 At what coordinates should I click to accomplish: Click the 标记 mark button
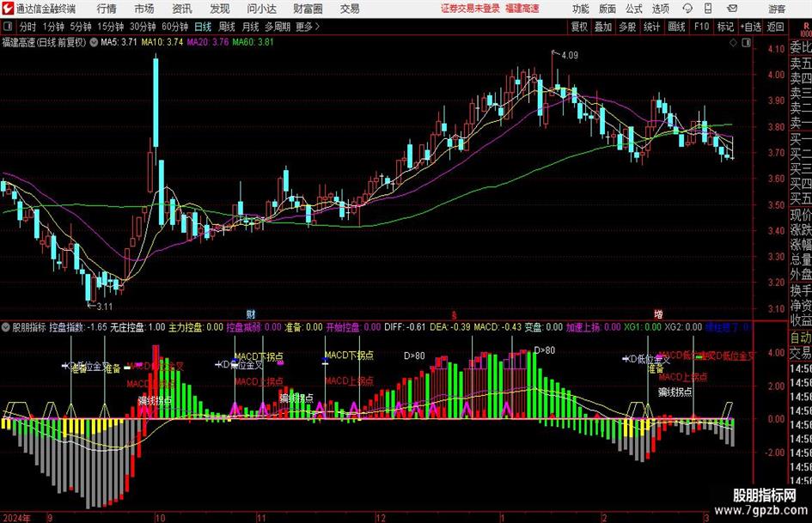pos(725,27)
